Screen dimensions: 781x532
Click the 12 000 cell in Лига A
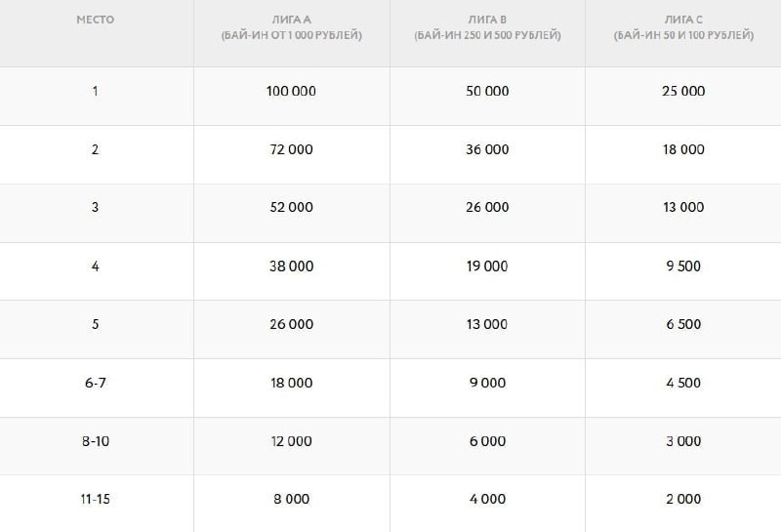pos(291,441)
